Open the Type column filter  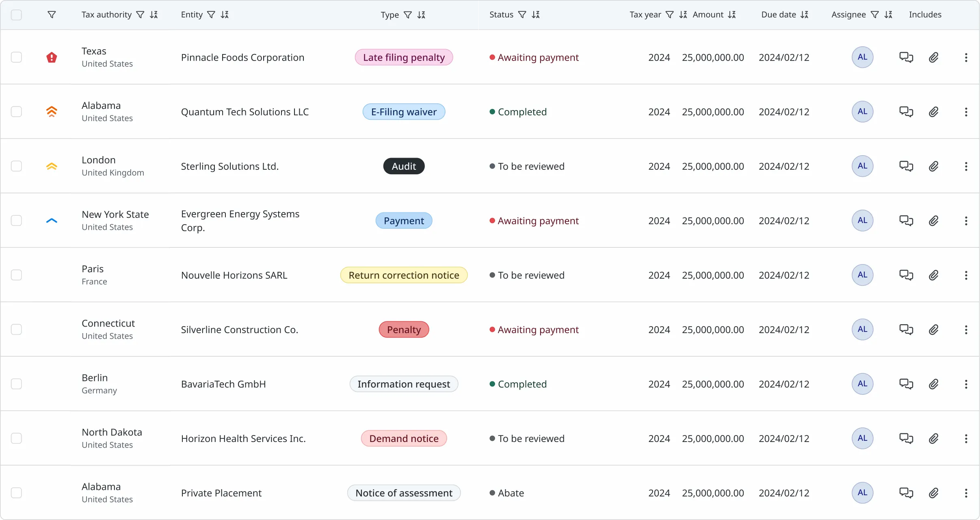pos(408,15)
